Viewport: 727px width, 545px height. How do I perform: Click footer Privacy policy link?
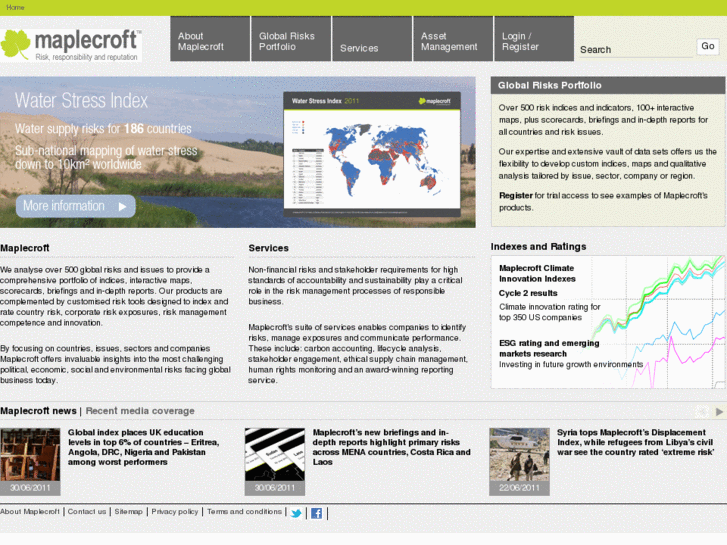click(175, 512)
